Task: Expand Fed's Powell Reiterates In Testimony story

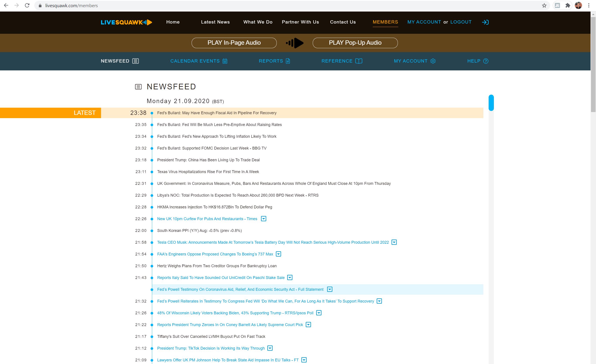Action: [x=379, y=301]
